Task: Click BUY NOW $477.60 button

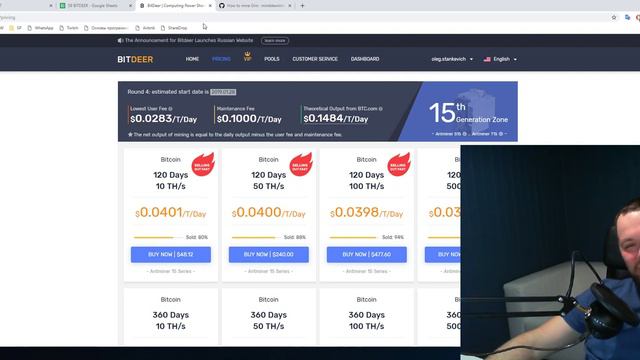Action: coord(367,254)
